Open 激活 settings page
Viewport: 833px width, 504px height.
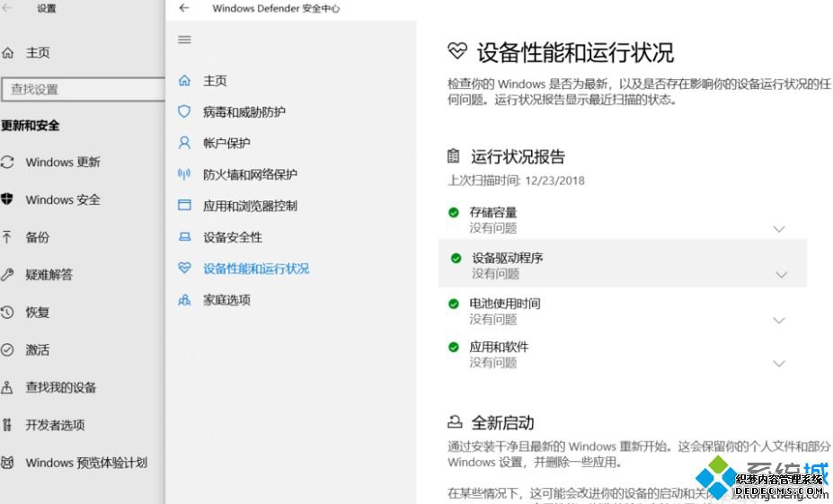(37, 350)
